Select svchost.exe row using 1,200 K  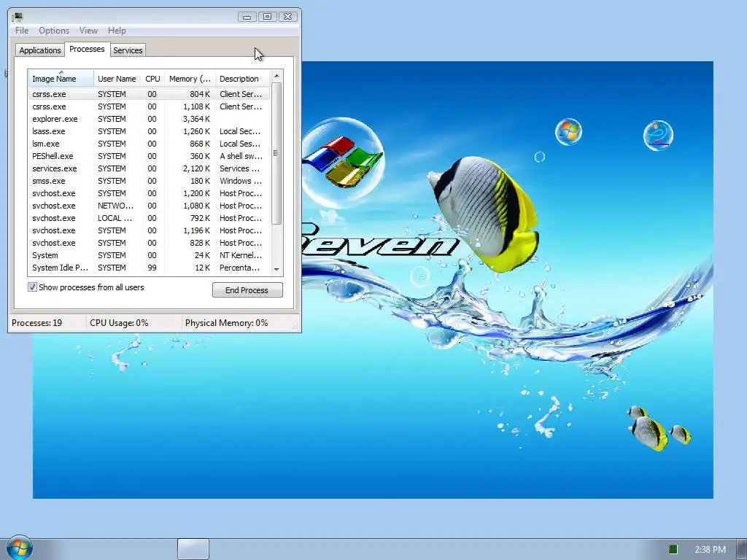tap(149, 192)
